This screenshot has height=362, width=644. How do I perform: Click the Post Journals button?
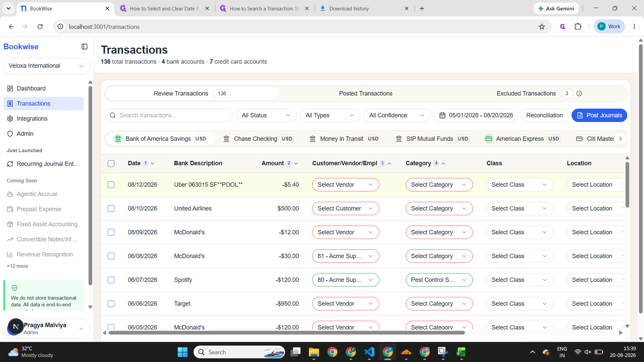(599, 115)
